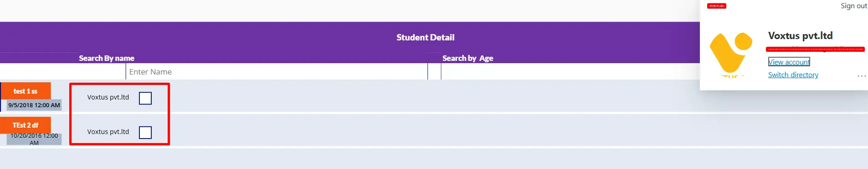This screenshot has width=868, height=169.
Task: Click the Student Detail header title
Action: click(x=426, y=37)
